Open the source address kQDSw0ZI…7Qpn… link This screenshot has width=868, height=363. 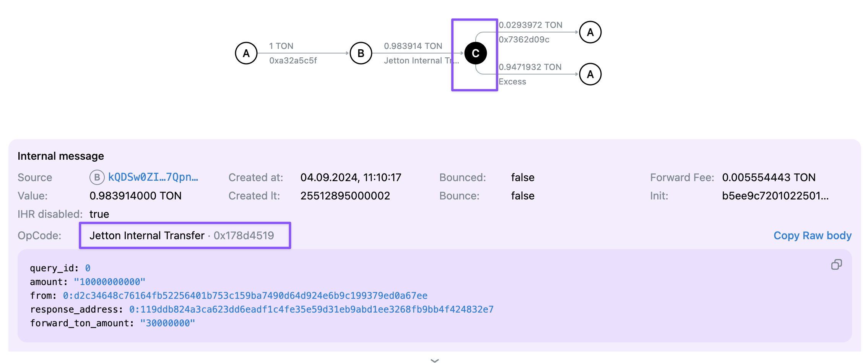(153, 177)
